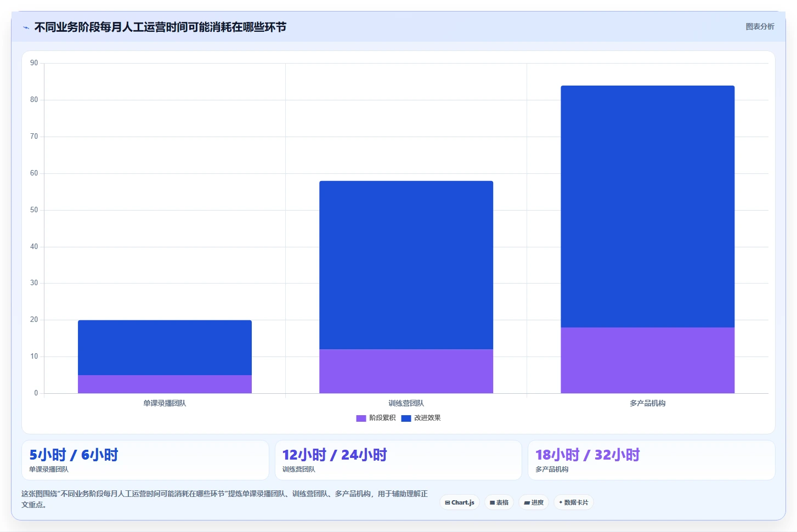
Task: Select the 进度 tag chip
Action: 534,502
